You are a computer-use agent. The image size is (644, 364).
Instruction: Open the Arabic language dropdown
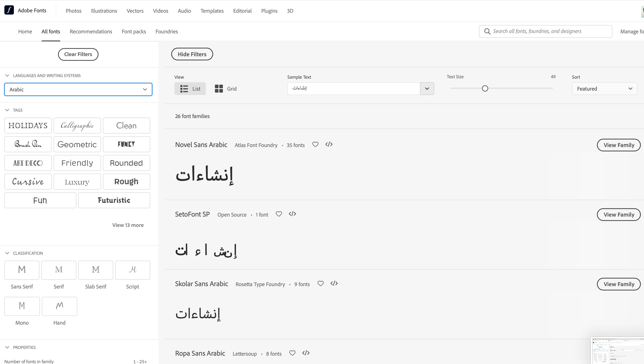click(78, 89)
